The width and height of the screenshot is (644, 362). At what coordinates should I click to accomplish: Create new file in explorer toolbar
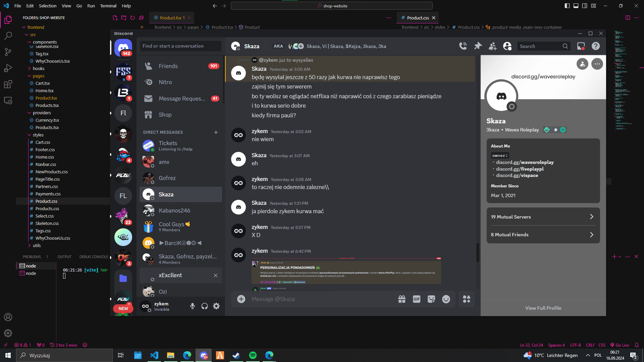click(x=115, y=18)
